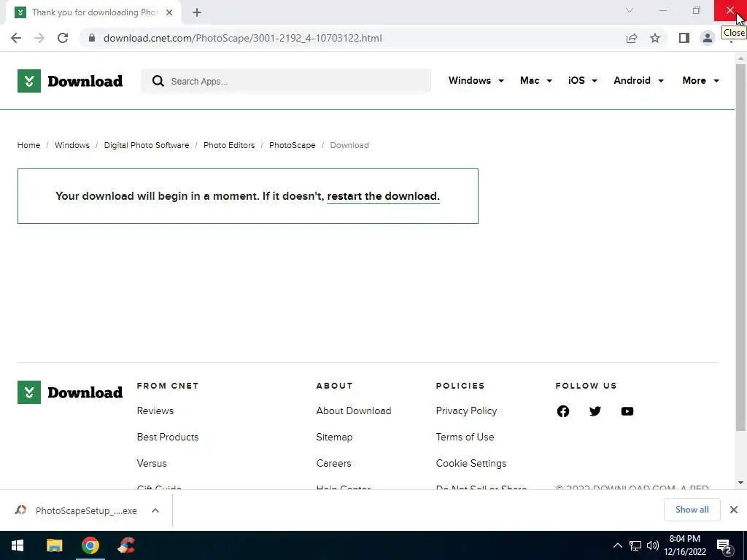Share this page from the address bar

tap(632, 38)
